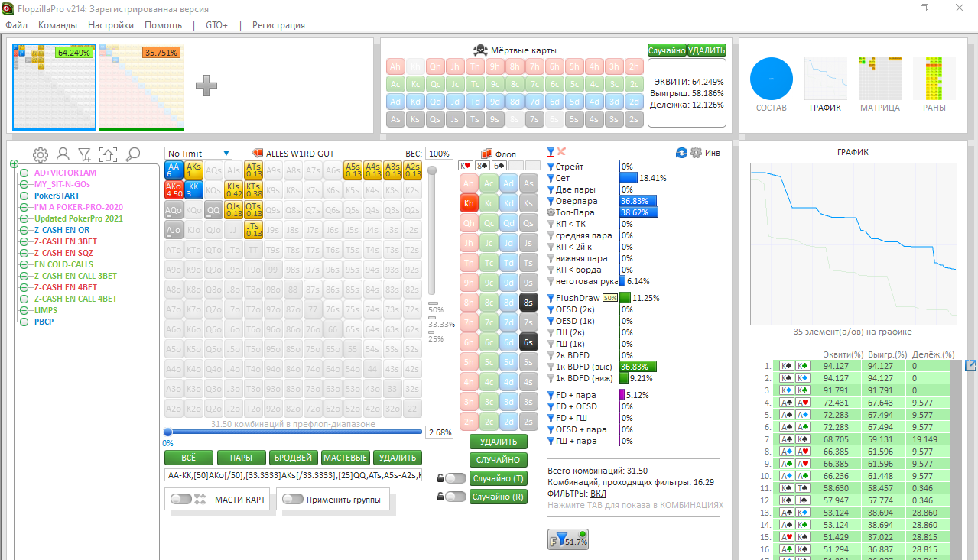Click the filter 51.7% funnel button
Viewport: 978px width, 560px height.
pos(568,540)
